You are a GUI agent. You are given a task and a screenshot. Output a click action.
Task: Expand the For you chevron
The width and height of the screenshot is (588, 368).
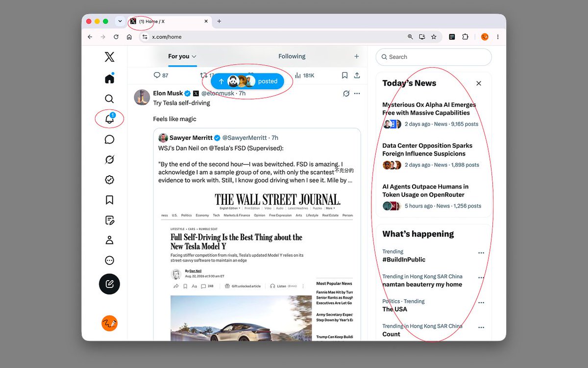click(194, 56)
